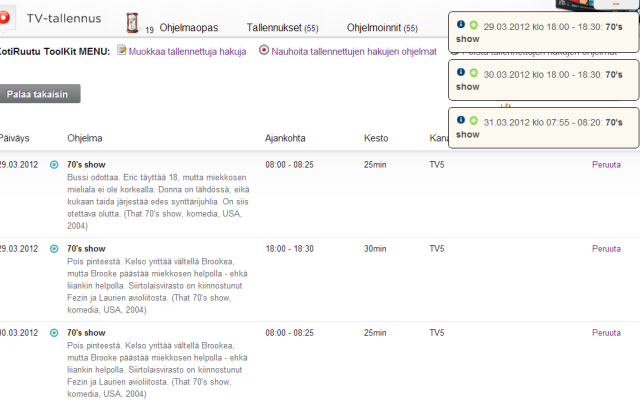Click the hourglass icon near Ohjelmaopas
Screen dimensions: 640x400
point(132,23)
